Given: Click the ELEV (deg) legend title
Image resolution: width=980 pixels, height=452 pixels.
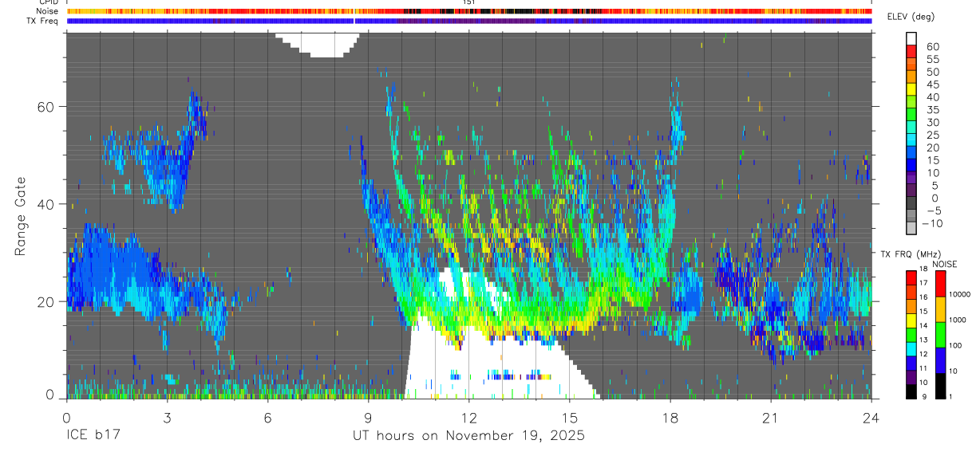Looking at the screenshot, I should click(911, 17).
